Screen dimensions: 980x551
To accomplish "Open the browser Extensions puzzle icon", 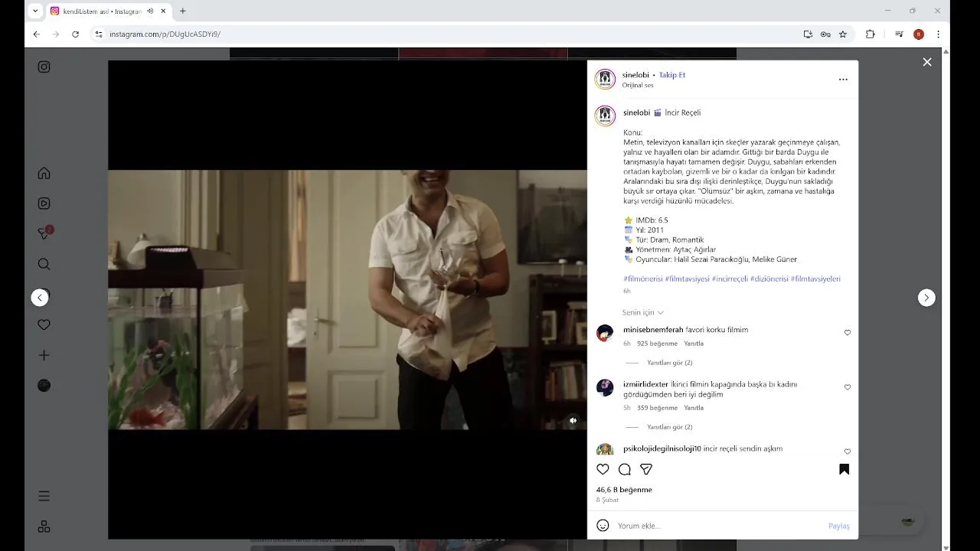I will pos(870,34).
